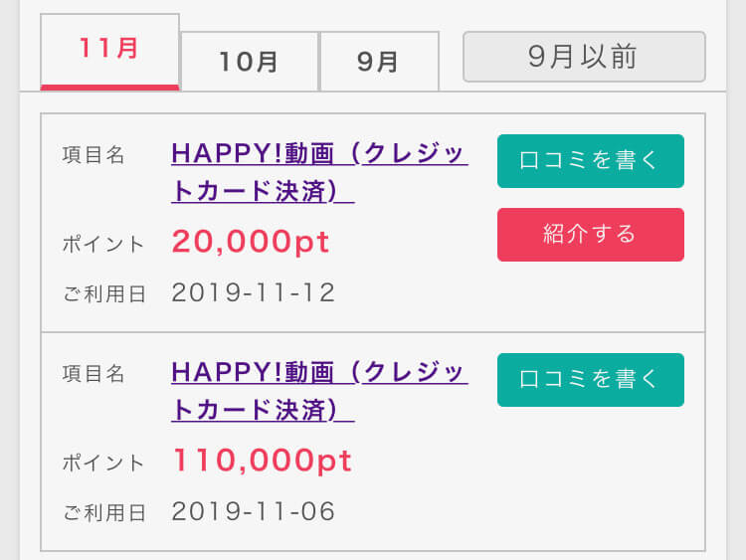The width and height of the screenshot is (746, 560).
Task: Click the 項目名 label in the first entry
Action: (93, 155)
